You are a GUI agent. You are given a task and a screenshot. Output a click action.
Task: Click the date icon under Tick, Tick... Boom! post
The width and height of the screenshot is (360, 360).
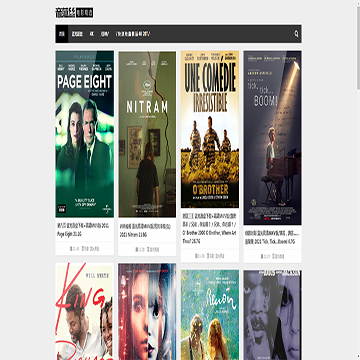(263, 256)
